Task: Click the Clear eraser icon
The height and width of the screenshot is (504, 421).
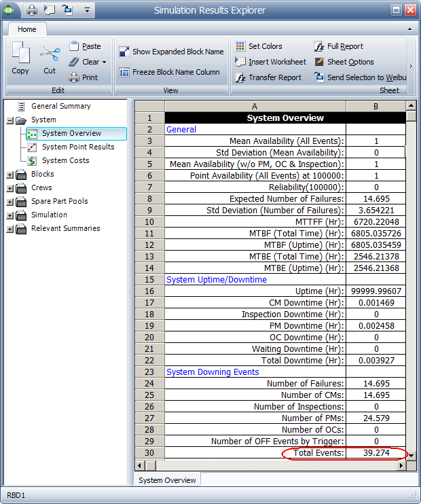Action: 74,62
